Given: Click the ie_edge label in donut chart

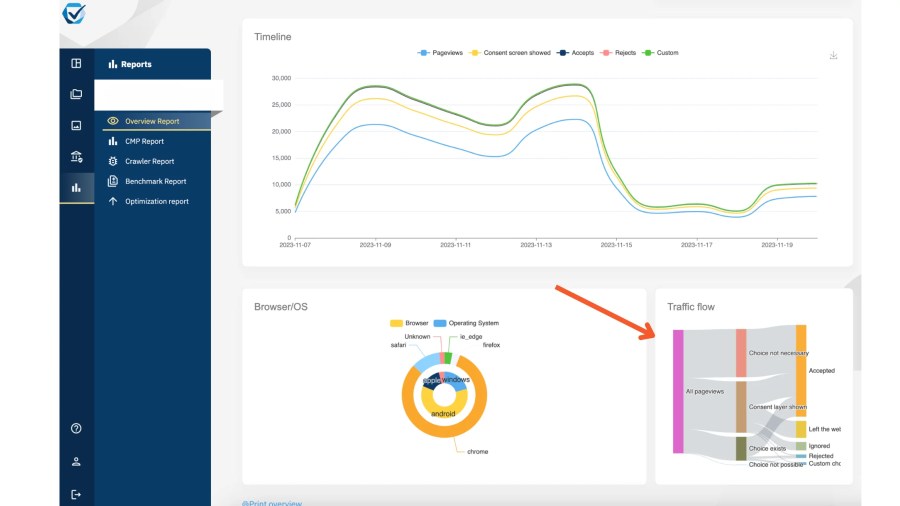Looking at the screenshot, I should [471, 337].
